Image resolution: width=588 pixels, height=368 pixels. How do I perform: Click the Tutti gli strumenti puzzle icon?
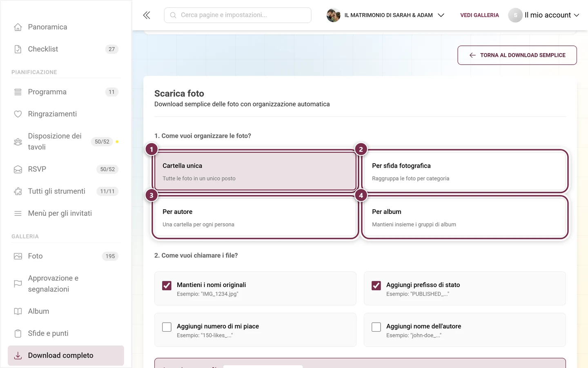coord(18,191)
